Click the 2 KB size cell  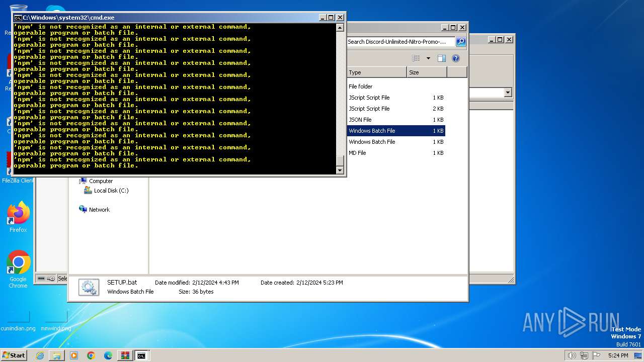tap(438, 109)
